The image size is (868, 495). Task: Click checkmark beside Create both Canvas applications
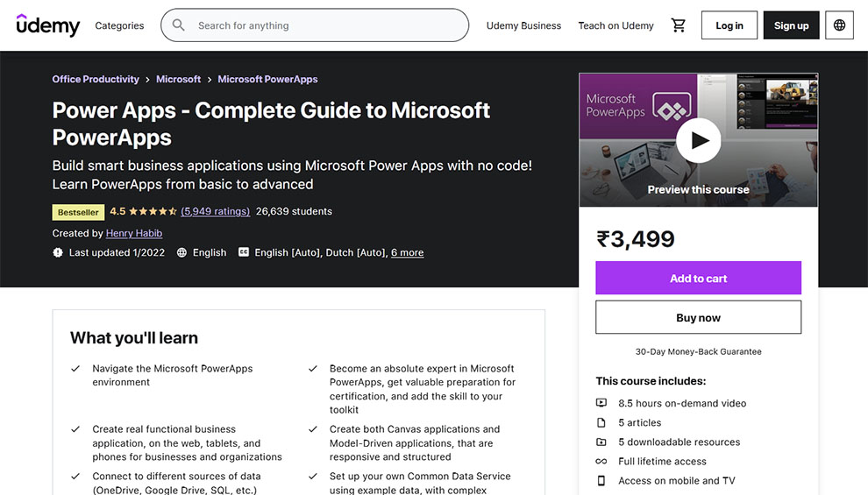[313, 429]
